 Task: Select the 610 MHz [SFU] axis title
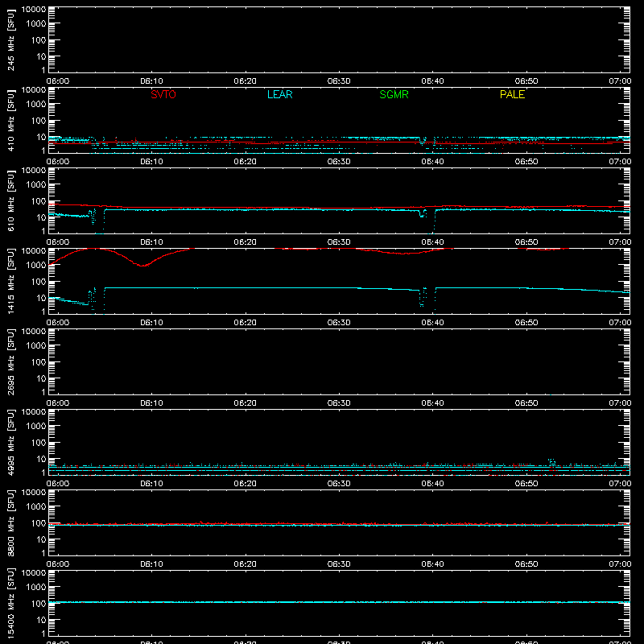10,200
